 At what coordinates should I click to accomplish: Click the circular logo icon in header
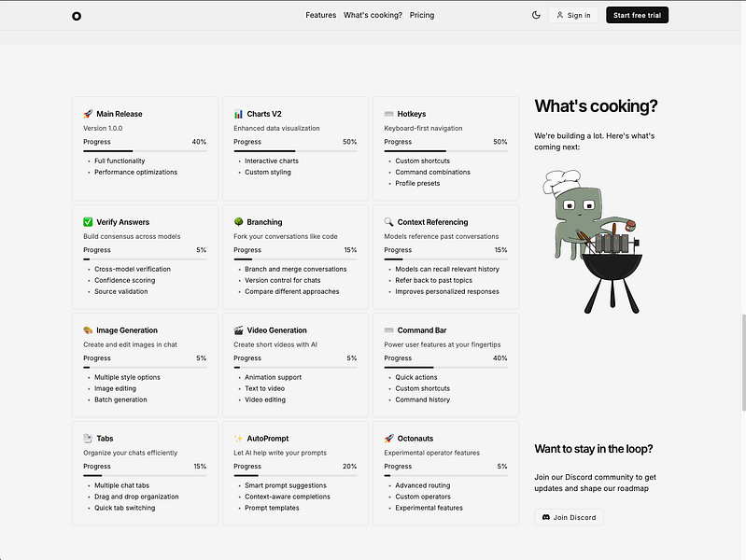77,15
